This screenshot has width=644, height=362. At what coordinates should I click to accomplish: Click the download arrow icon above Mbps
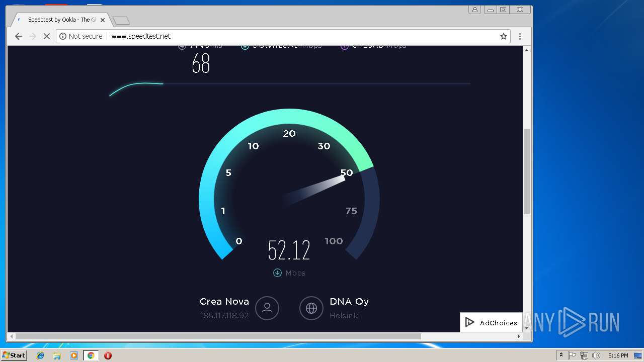[x=277, y=273]
